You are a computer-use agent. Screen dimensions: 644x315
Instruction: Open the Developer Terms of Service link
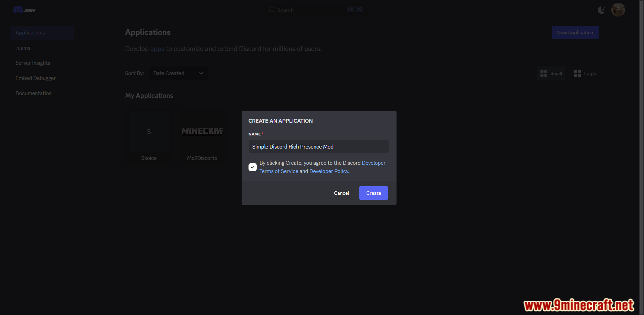(x=322, y=167)
